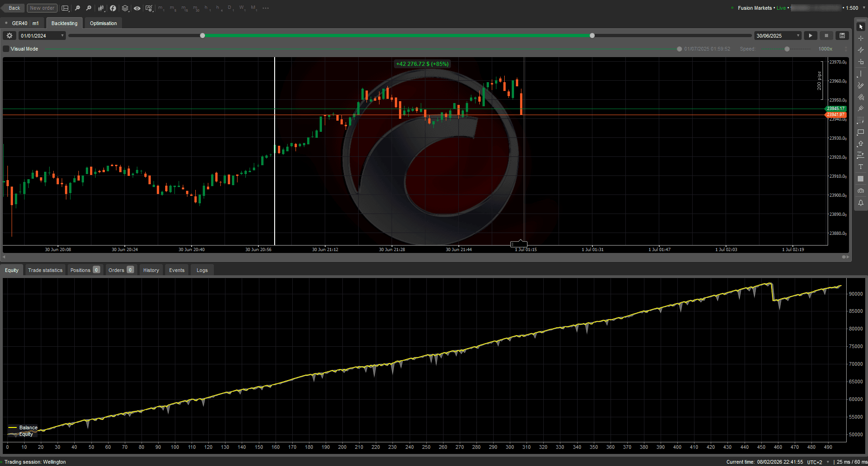Toggle chart objects visibility with eye icon
The width and height of the screenshot is (868, 466).
tap(137, 8)
